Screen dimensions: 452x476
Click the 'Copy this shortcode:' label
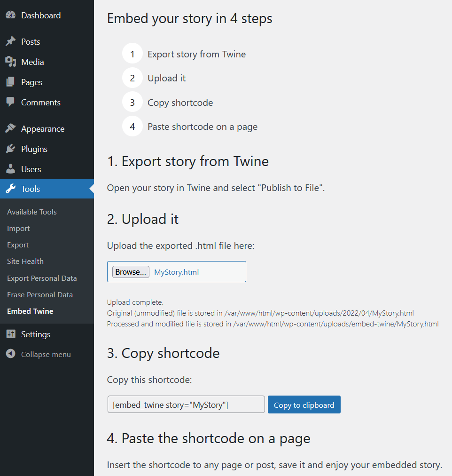(149, 380)
